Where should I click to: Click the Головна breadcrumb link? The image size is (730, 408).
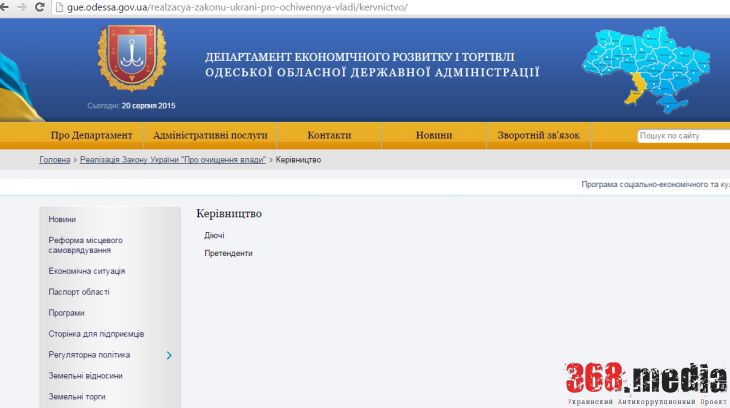point(55,160)
